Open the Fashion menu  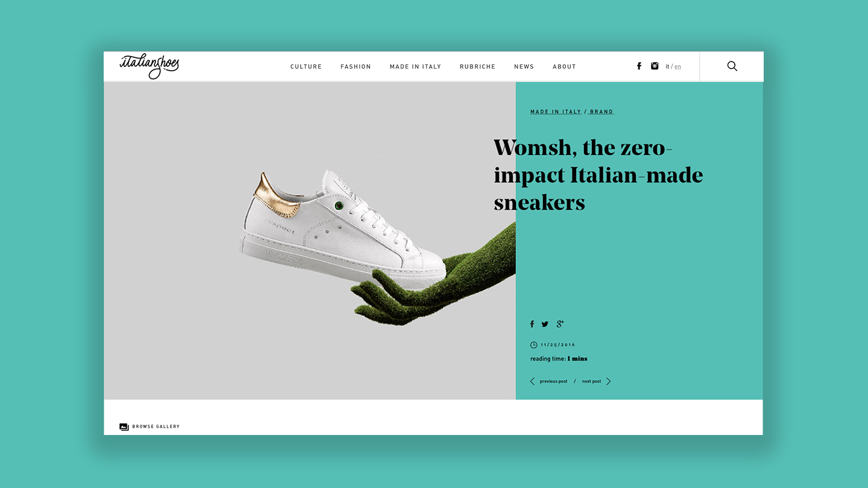click(356, 67)
